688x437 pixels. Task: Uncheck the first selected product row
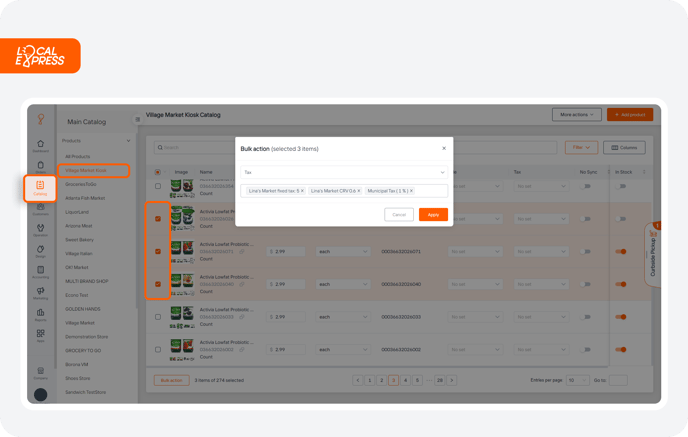(158, 218)
